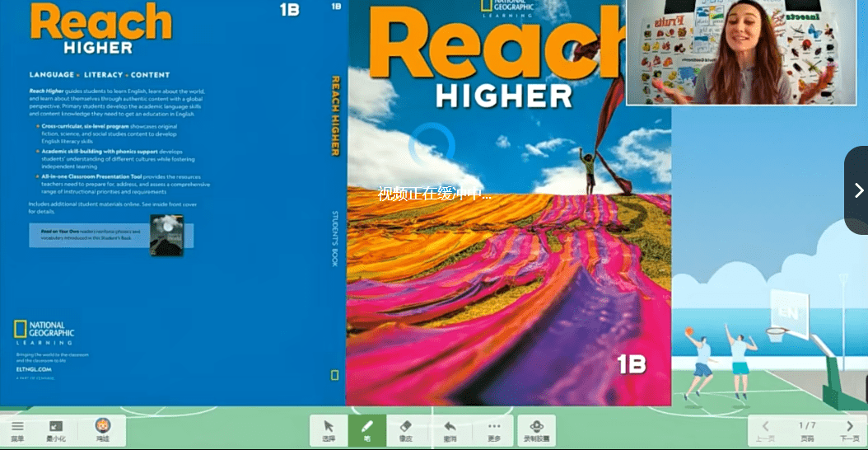Image resolution: width=868 pixels, height=450 pixels.
Task: Click the buffering message 视频正在缓冲中
Action: [x=434, y=194]
